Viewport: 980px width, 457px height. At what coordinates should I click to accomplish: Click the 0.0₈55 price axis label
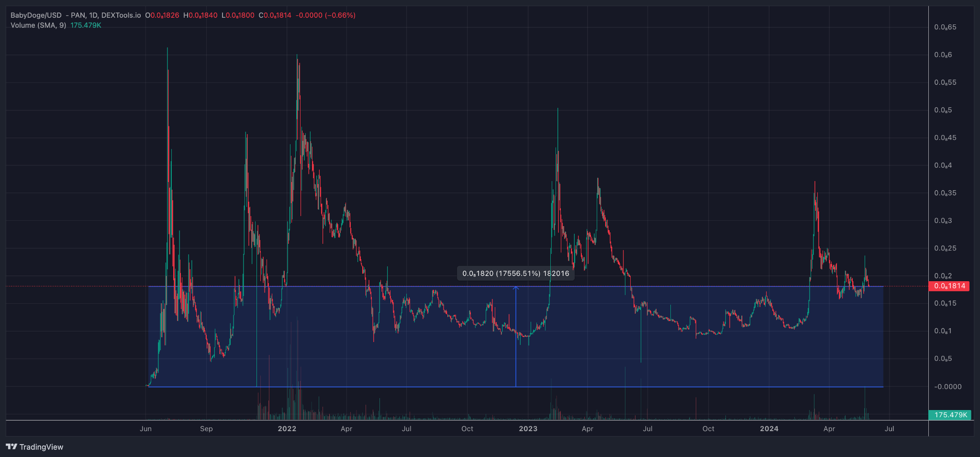(x=945, y=83)
